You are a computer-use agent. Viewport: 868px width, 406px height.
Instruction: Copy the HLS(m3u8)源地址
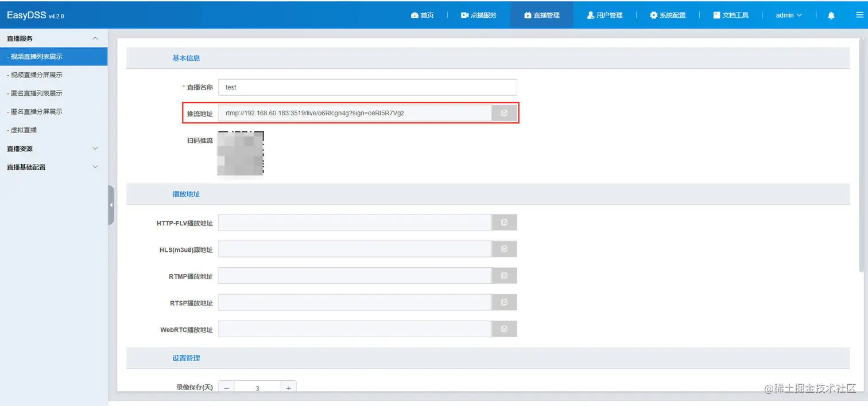[x=504, y=249]
